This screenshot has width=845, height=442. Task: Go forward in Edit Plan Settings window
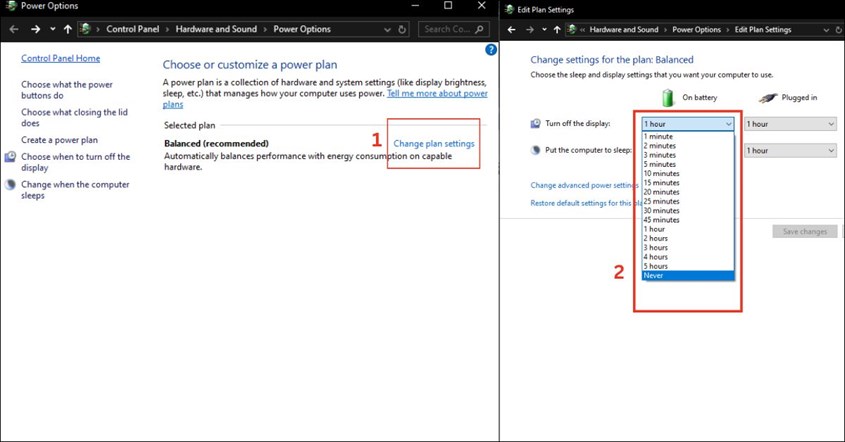pos(530,30)
